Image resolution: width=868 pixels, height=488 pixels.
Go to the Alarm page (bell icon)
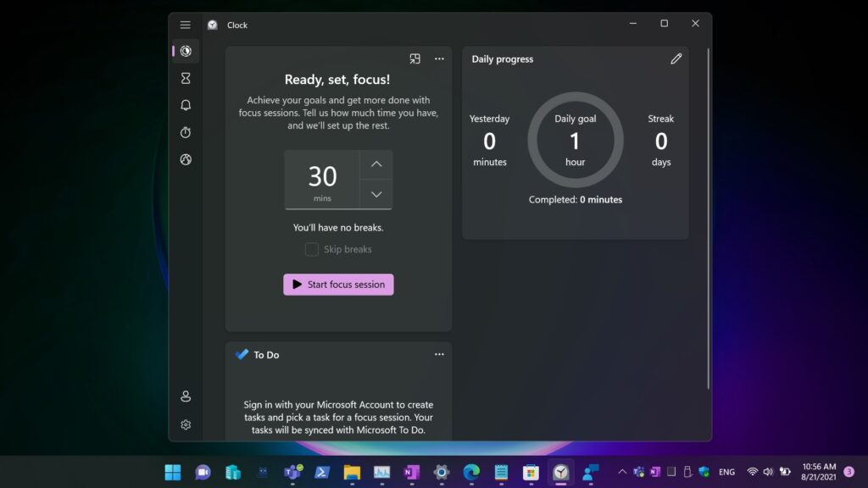click(186, 105)
